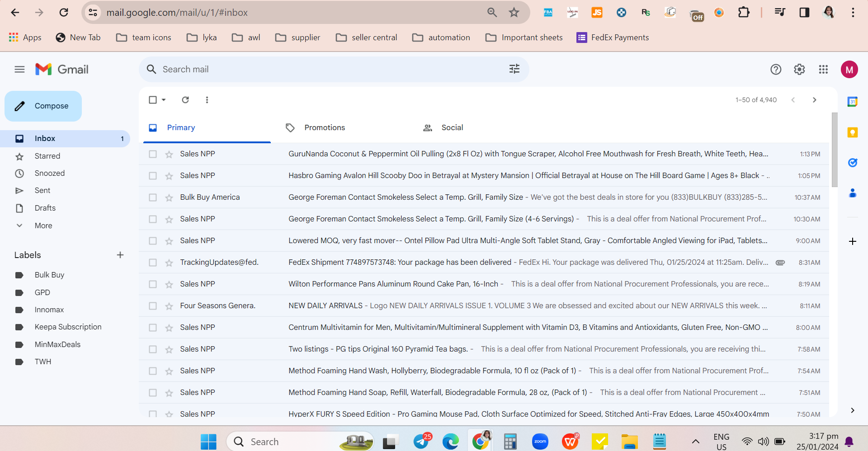Open the Windows Start menu
Viewport: 868px width, 451px height.
[x=208, y=442]
